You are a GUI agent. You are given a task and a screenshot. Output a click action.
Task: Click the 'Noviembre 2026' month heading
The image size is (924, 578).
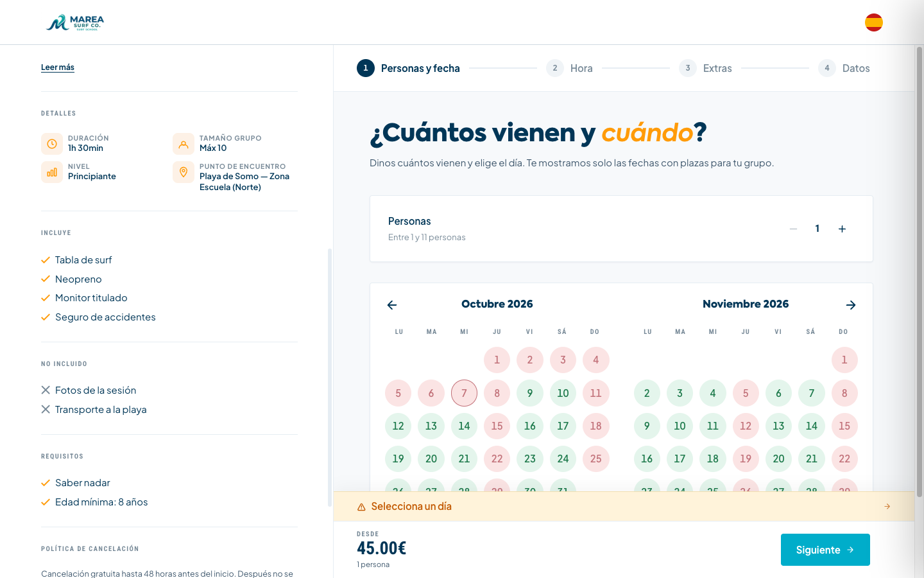[746, 304]
